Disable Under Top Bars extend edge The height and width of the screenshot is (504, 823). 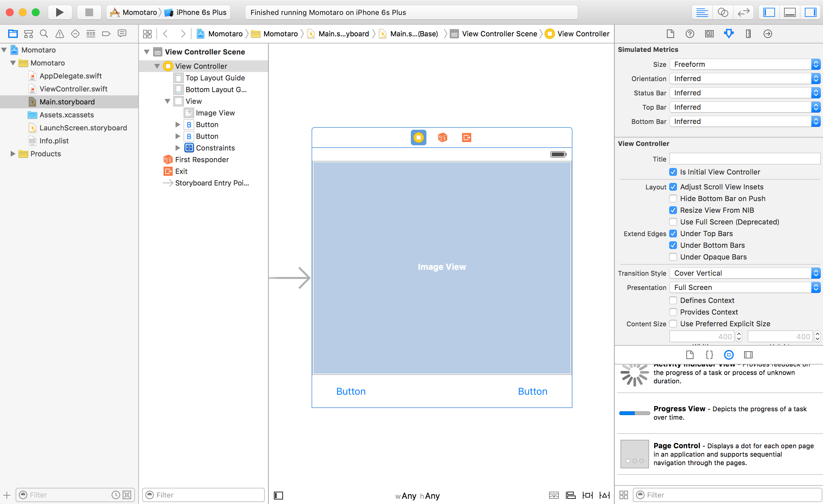(673, 233)
